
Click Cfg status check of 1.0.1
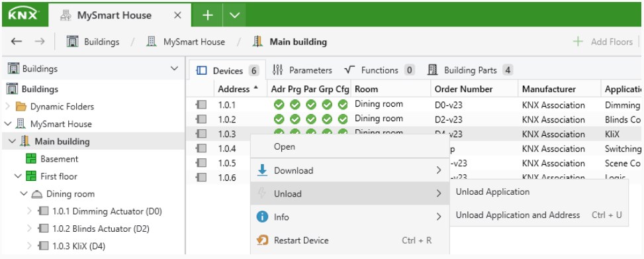[343, 105]
